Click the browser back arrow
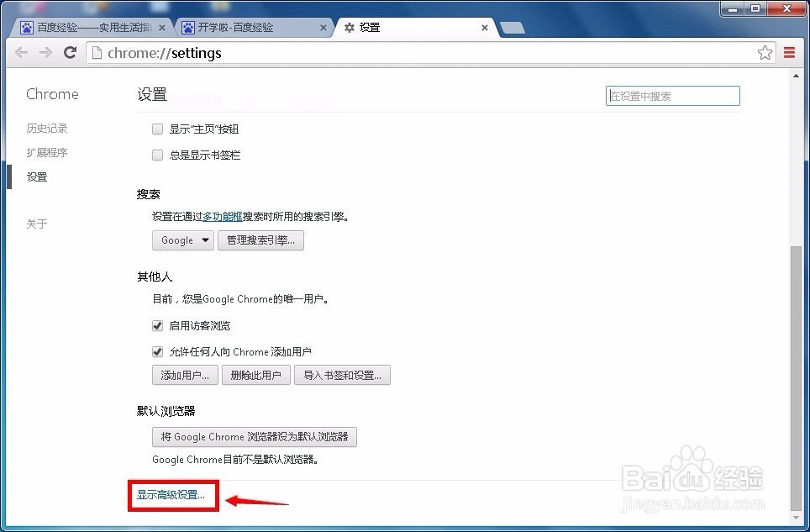Image resolution: width=810 pixels, height=532 pixels. coord(21,53)
